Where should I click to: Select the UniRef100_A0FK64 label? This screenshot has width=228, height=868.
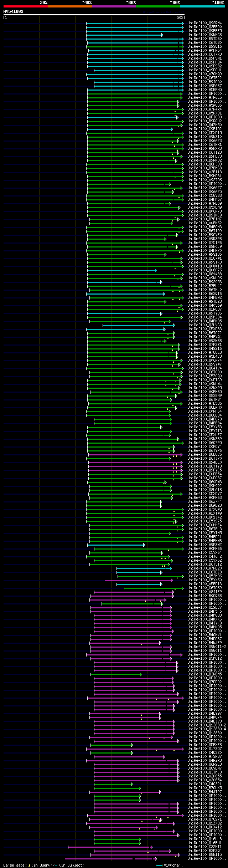tap(204, 51)
